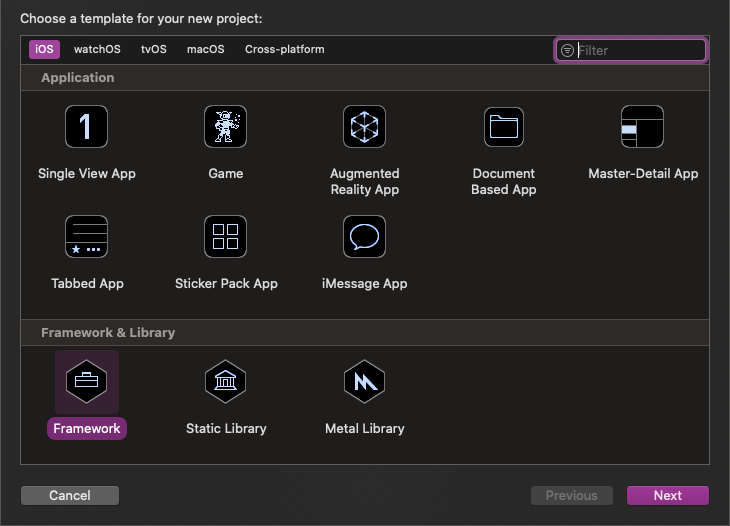Choose the iMessage App template icon

(364, 237)
